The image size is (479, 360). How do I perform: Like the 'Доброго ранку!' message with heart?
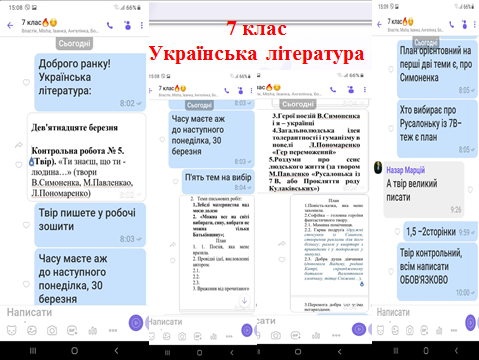coord(26,82)
